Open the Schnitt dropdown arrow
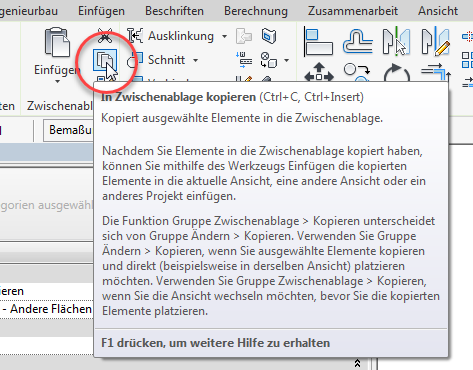 tap(196, 60)
